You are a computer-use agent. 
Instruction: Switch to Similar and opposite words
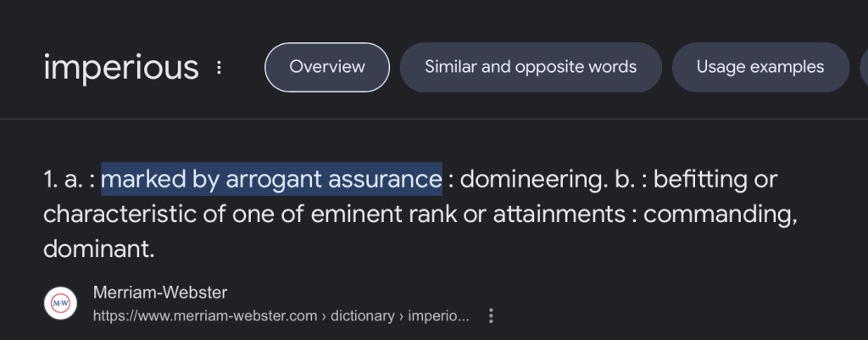pos(531,67)
